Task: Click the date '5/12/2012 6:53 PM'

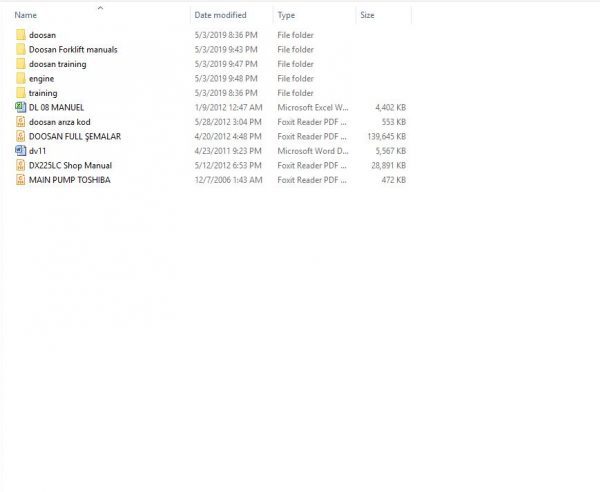Action: pyautogui.click(x=228, y=166)
